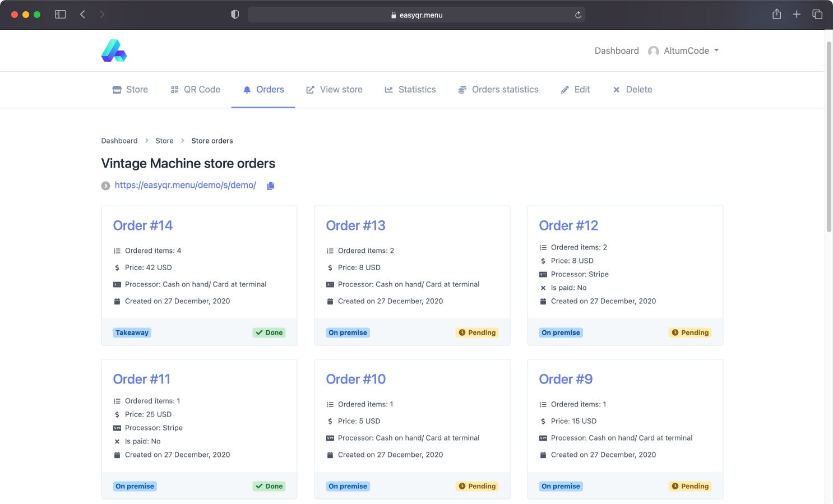
Task: Go to the Statistics tab
Action: point(410,90)
